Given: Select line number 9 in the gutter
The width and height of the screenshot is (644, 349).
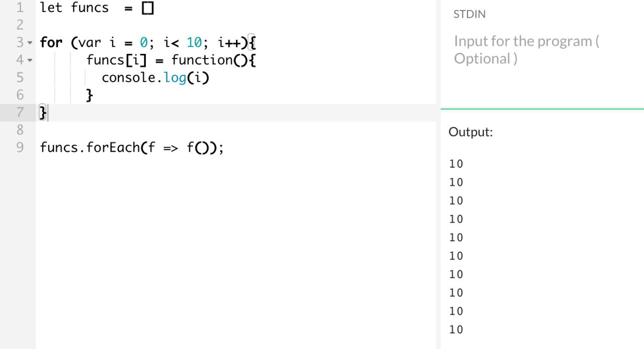Looking at the screenshot, I should pos(20,148).
